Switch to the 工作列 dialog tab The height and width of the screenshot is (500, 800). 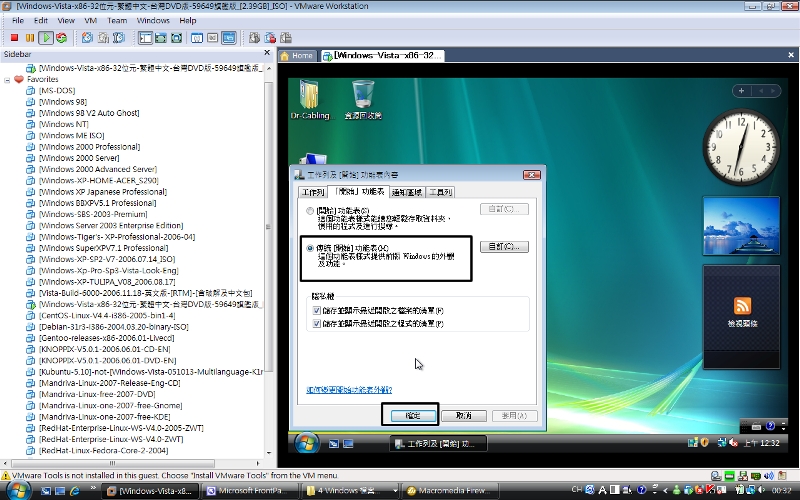[313, 192]
